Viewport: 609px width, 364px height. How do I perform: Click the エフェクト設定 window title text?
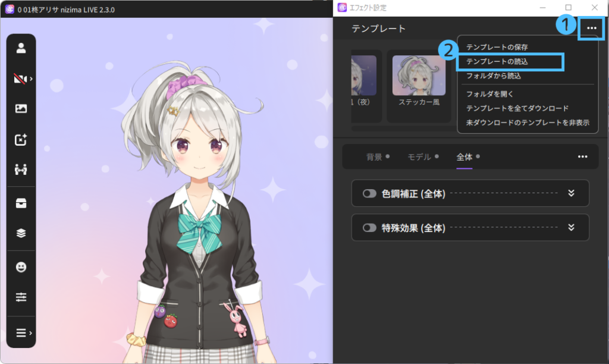click(368, 8)
